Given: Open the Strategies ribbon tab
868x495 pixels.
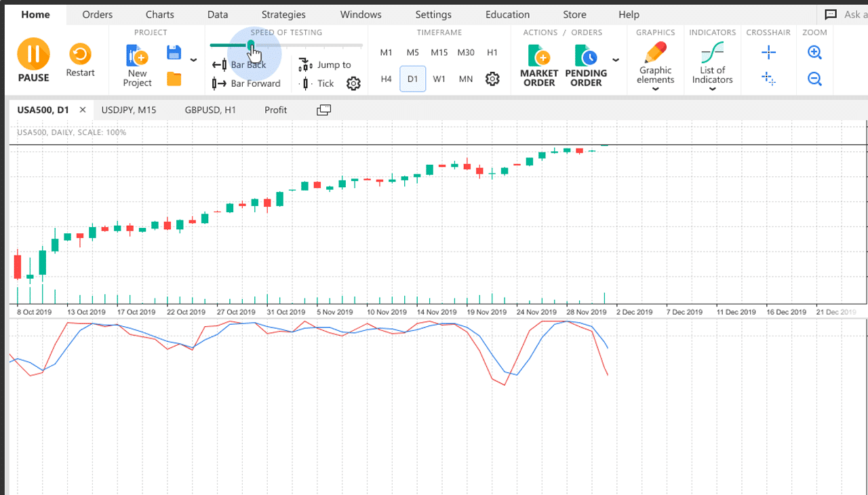Looking at the screenshot, I should coord(283,14).
